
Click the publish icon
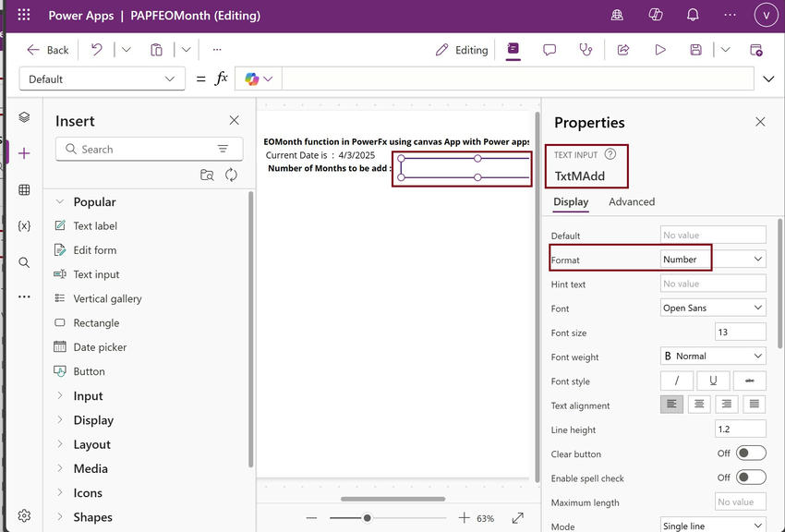click(756, 50)
